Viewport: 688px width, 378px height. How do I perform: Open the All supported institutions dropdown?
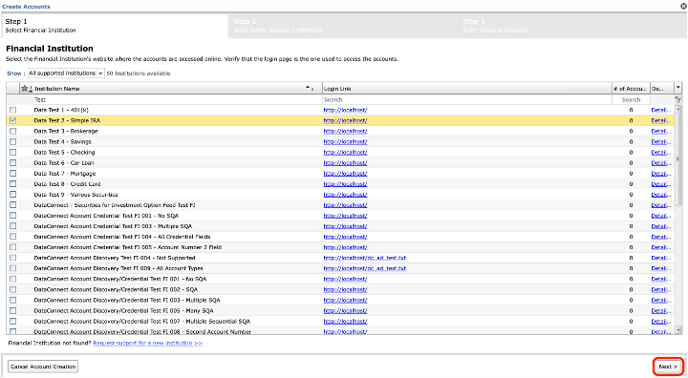click(66, 73)
